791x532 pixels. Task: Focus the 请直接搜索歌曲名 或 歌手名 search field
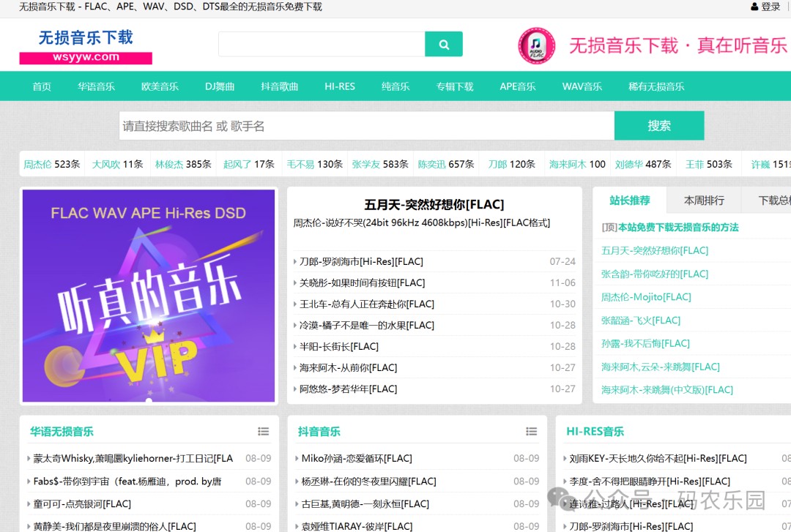click(367, 126)
